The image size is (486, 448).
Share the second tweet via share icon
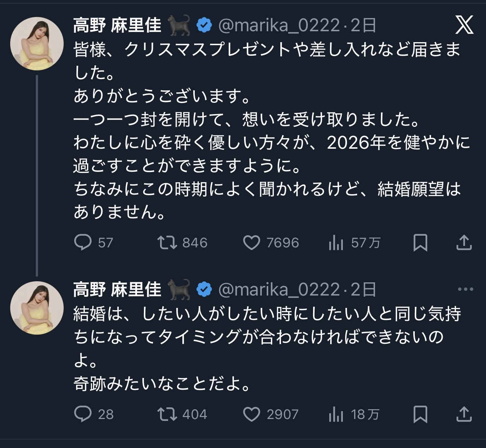click(464, 414)
